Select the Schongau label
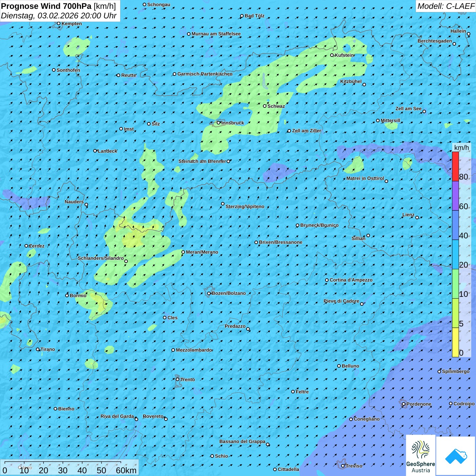This screenshot has width=476, height=476. pyautogui.click(x=159, y=4)
